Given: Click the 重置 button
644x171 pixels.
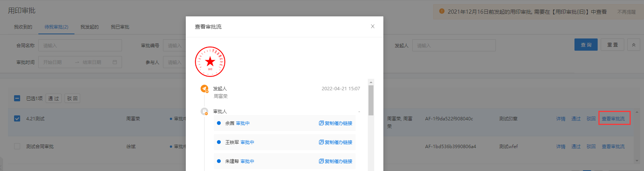Looking at the screenshot, I should 612,45.
